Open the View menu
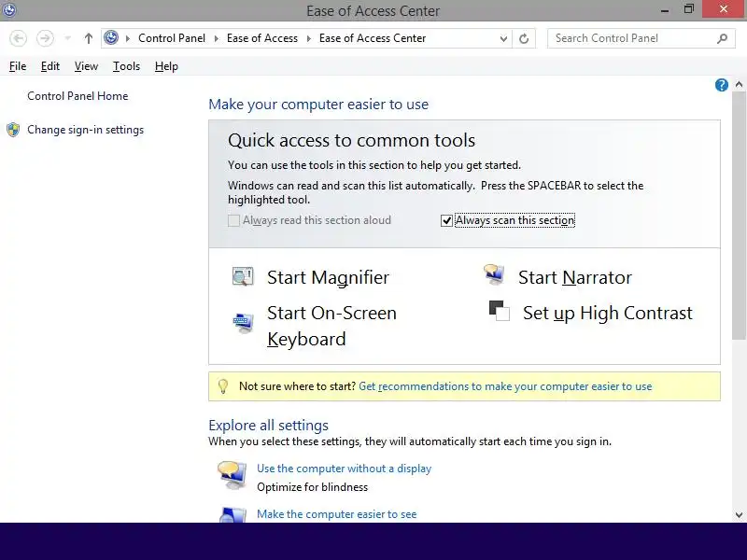 click(86, 66)
